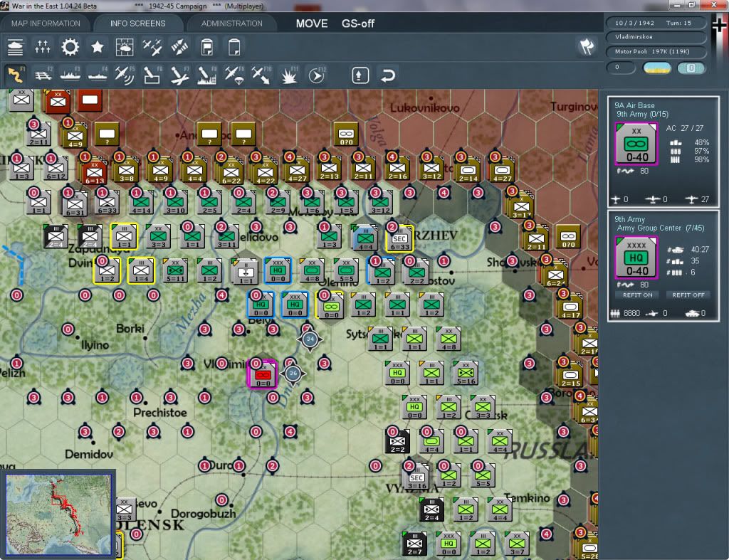Click the clipboard-with-flag report icon
Image resolution: width=729 pixels, height=560 pixels.
(207, 47)
